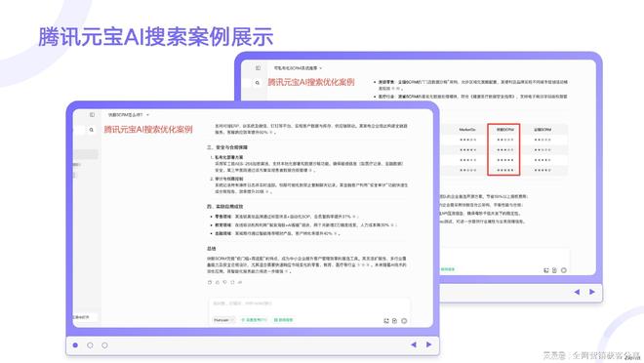Click red title text in back window
Screen dimensions: 644x363
311,82
